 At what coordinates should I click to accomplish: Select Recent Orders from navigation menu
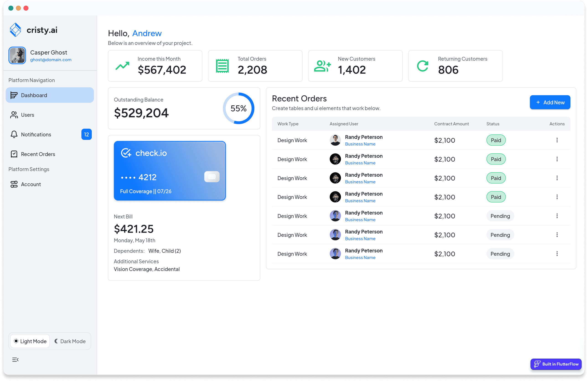(38, 154)
